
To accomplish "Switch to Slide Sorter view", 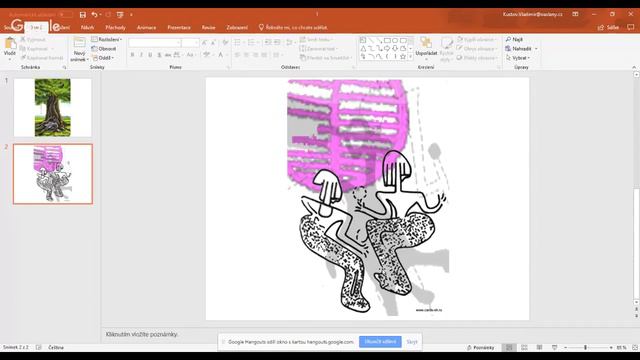I will 524,347.
